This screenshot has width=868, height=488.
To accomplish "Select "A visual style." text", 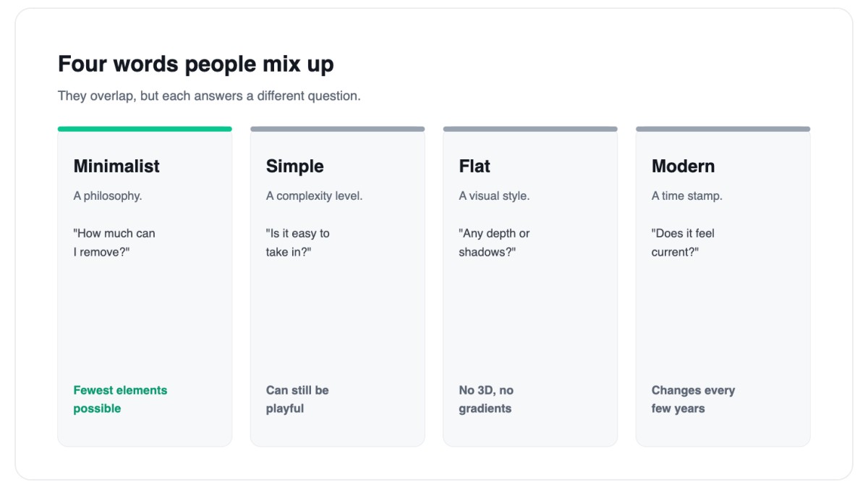I will tap(494, 195).
